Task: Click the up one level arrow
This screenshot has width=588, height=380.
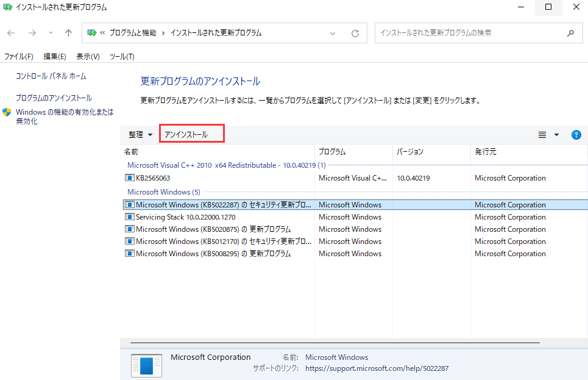Action: [67, 33]
